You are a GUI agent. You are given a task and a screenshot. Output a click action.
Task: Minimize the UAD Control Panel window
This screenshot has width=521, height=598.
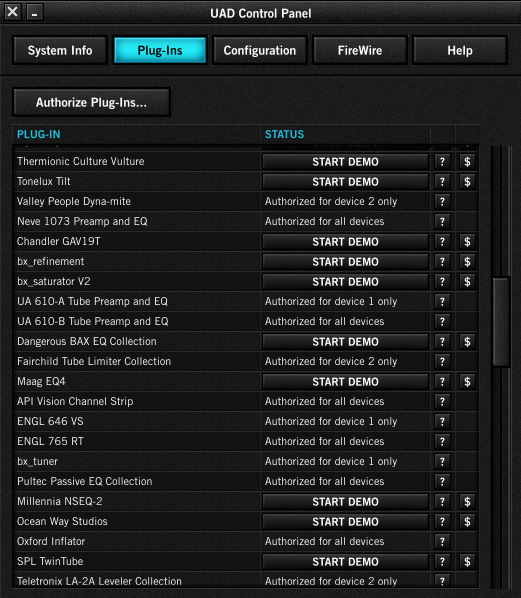pos(35,12)
